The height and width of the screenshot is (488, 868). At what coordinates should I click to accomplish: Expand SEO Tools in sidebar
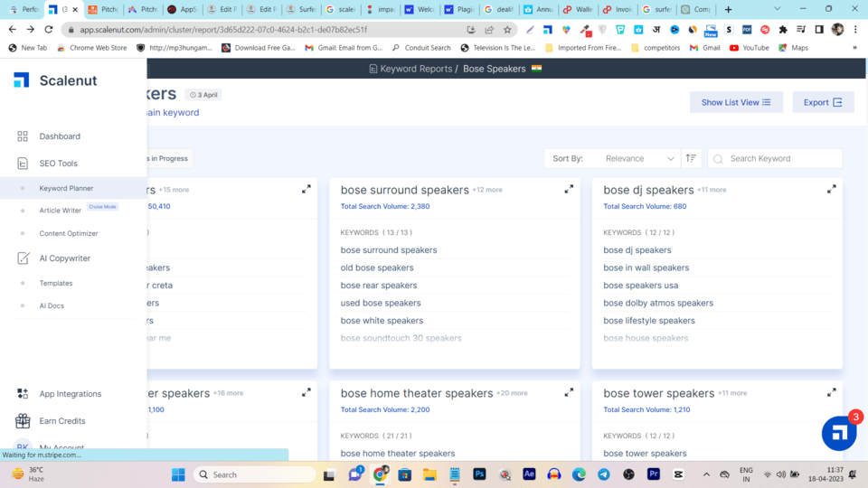58,164
